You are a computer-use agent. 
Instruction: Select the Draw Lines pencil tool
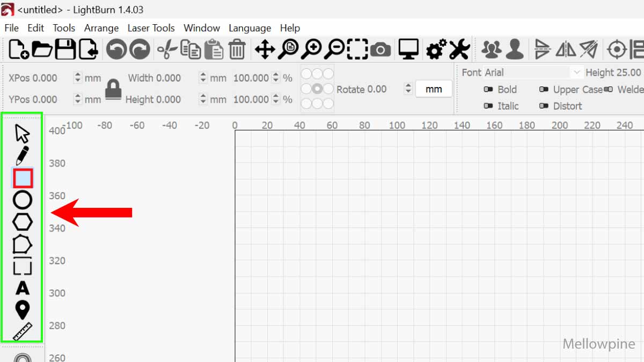tap(22, 156)
